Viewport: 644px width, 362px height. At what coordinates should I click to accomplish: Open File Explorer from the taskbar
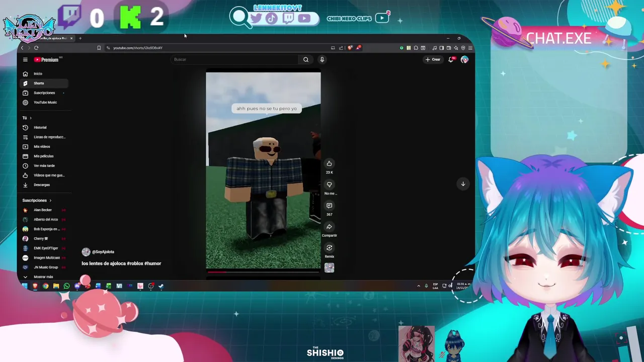tap(56, 286)
